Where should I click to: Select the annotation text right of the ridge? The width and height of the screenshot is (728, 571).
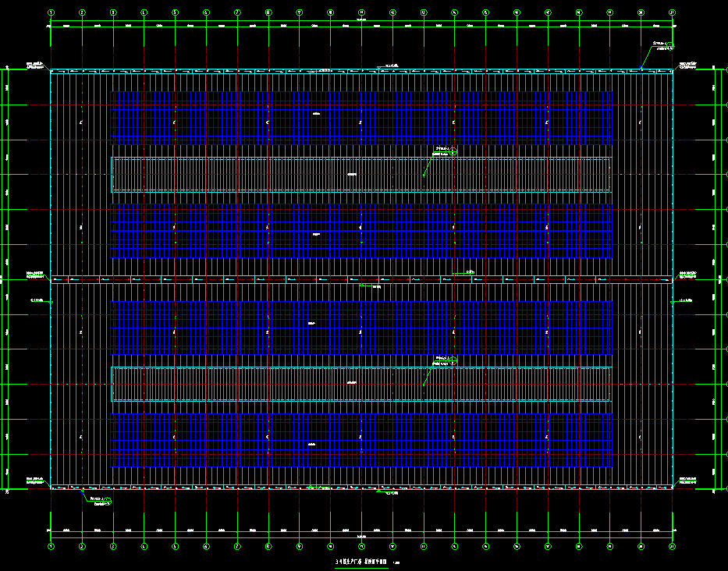[687, 274]
